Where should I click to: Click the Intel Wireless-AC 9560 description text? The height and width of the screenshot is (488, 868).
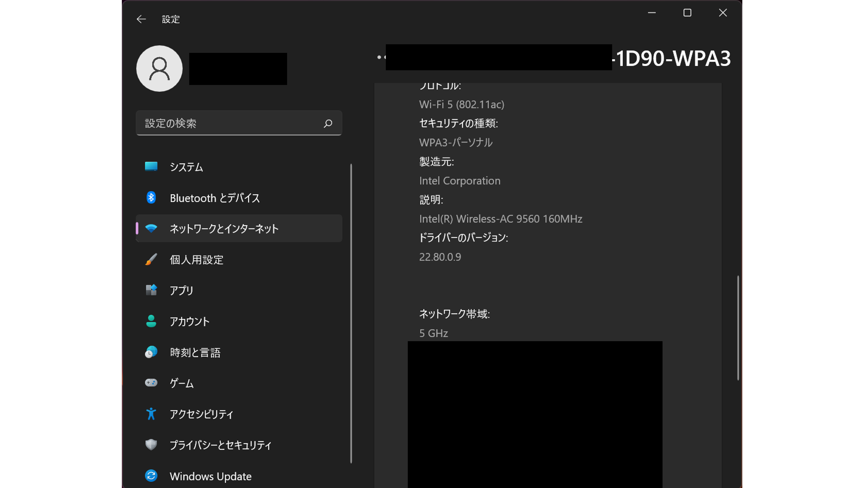pyautogui.click(x=500, y=219)
